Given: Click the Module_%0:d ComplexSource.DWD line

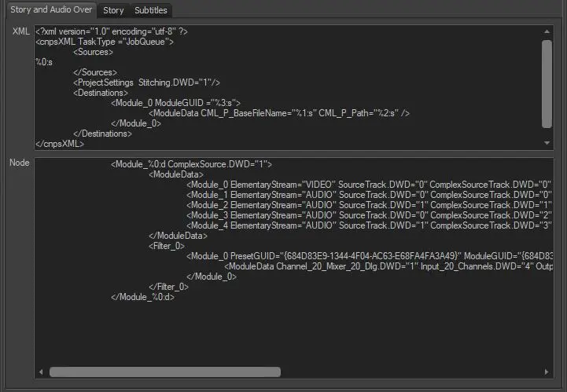Looking at the screenshot, I should 191,164.
